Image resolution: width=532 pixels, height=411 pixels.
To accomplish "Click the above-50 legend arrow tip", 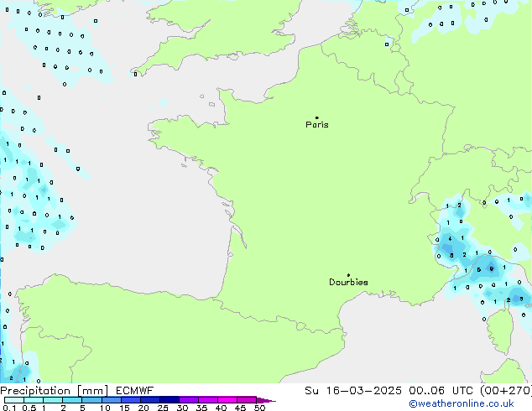I will pos(266,400).
